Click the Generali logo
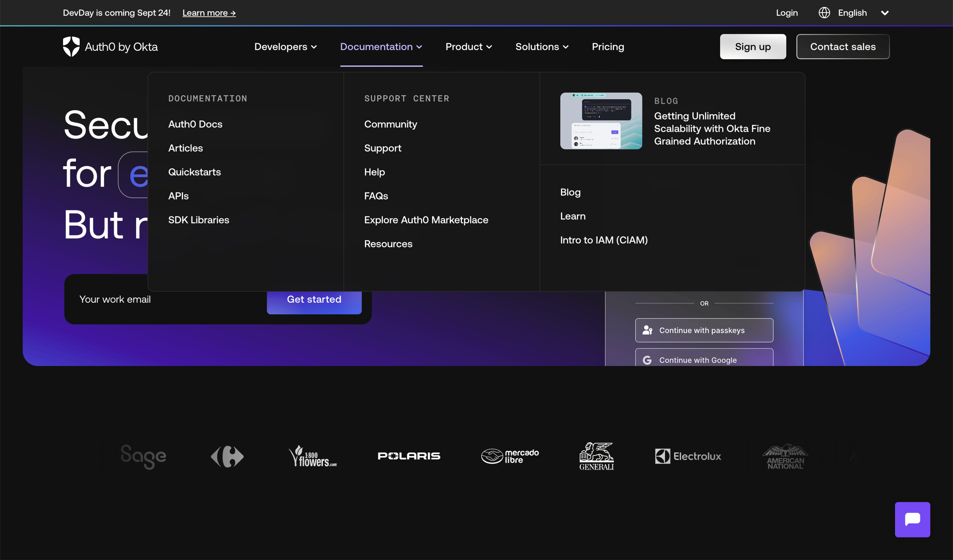953x560 pixels. 596,456
